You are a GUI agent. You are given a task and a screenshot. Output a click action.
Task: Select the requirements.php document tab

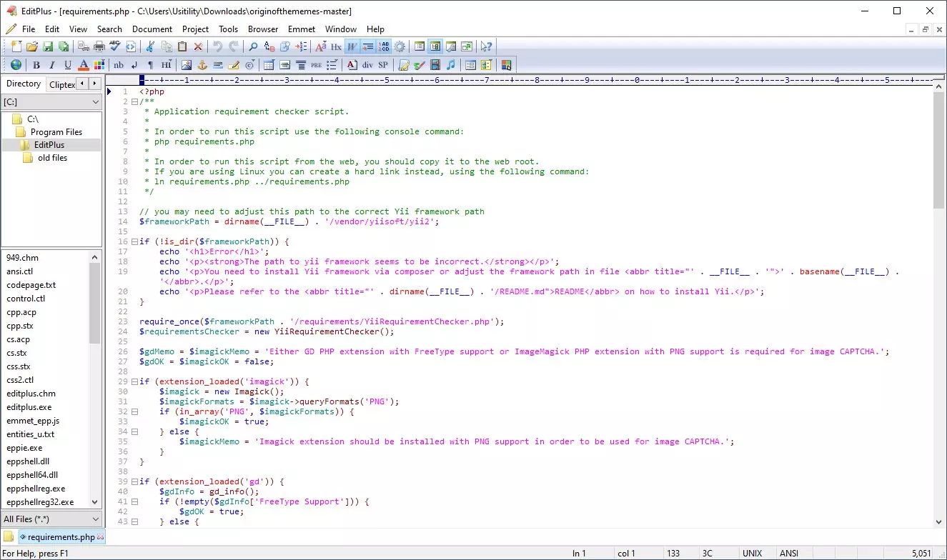61,536
